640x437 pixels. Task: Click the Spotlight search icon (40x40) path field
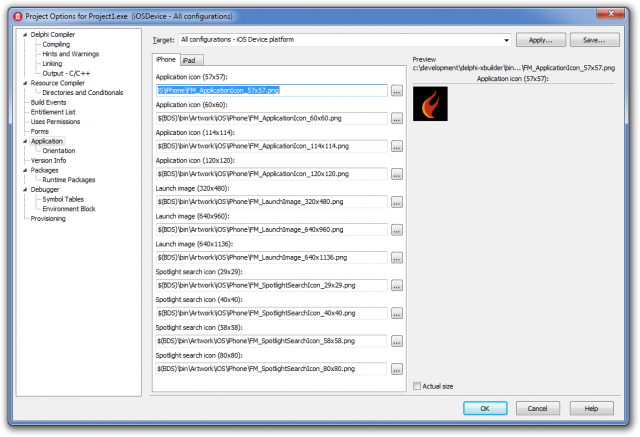[271, 313]
